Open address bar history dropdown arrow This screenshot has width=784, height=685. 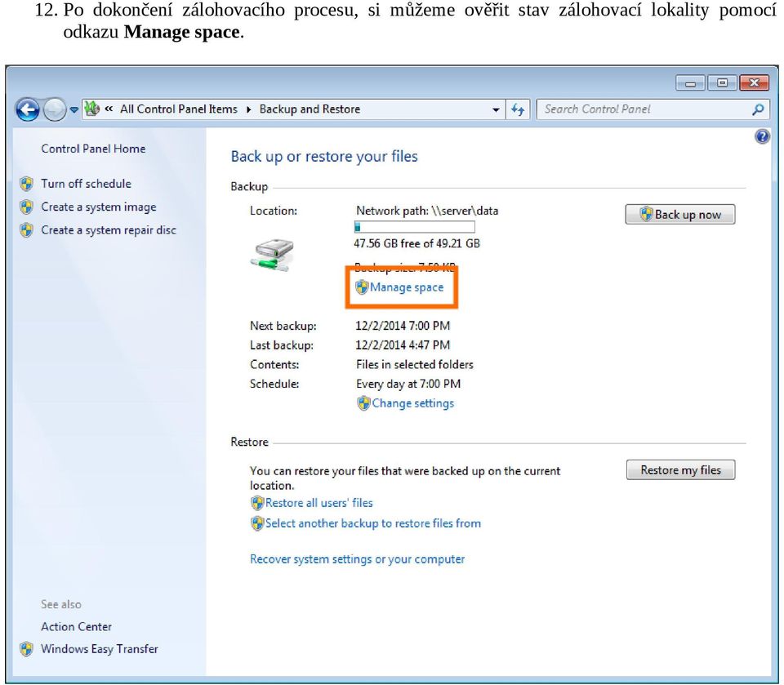495,109
